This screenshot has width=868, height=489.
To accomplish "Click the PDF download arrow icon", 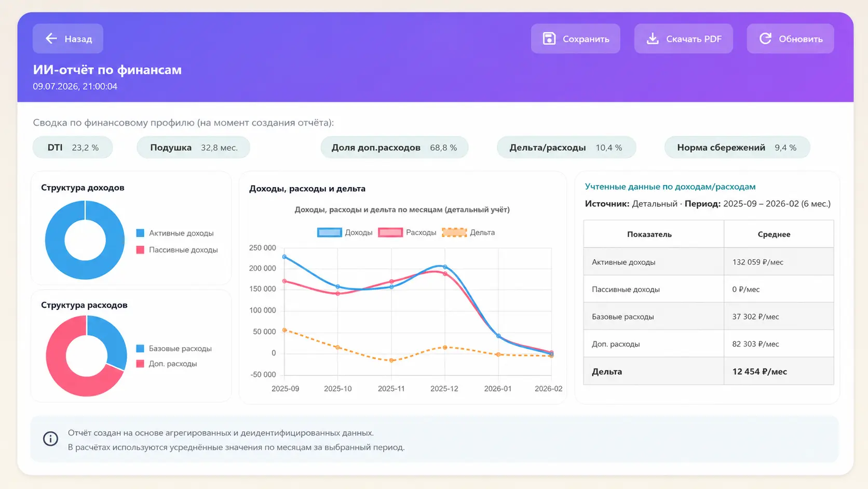I will 653,38.
